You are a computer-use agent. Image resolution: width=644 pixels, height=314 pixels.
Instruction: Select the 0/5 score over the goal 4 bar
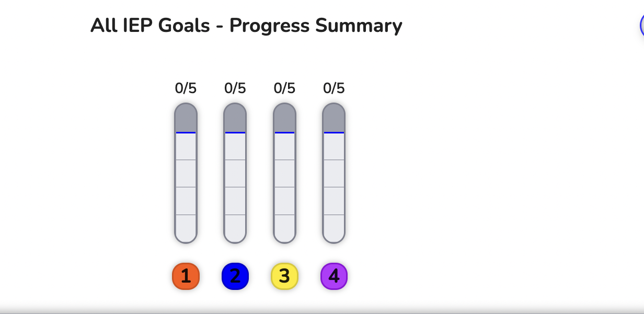click(334, 88)
